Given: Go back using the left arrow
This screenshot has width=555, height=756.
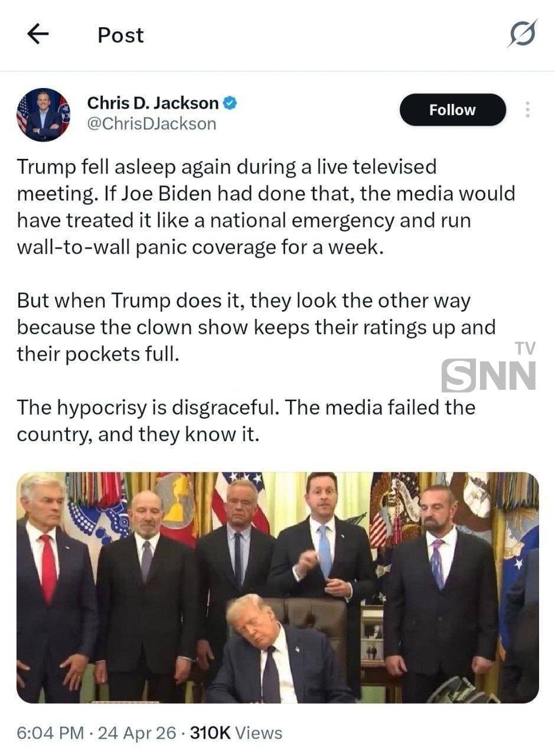Looking at the screenshot, I should pyautogui.click(x=38, y=35).
